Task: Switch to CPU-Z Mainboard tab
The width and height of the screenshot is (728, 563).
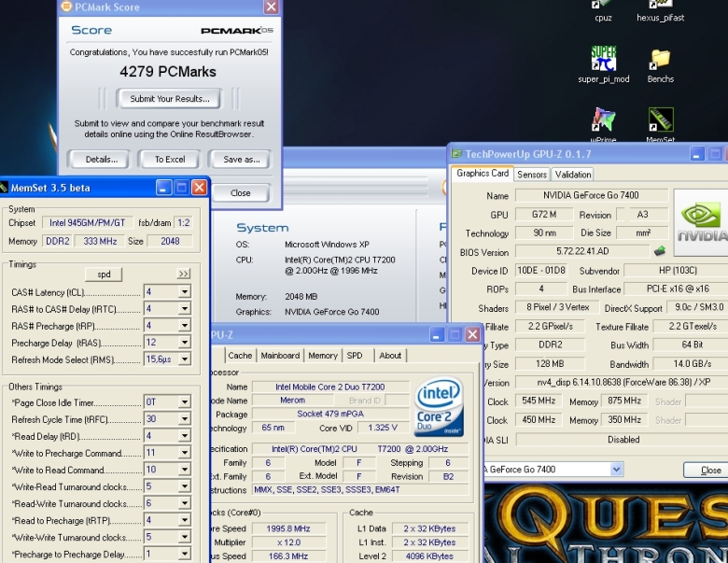Action: click(x=280, y=356)
